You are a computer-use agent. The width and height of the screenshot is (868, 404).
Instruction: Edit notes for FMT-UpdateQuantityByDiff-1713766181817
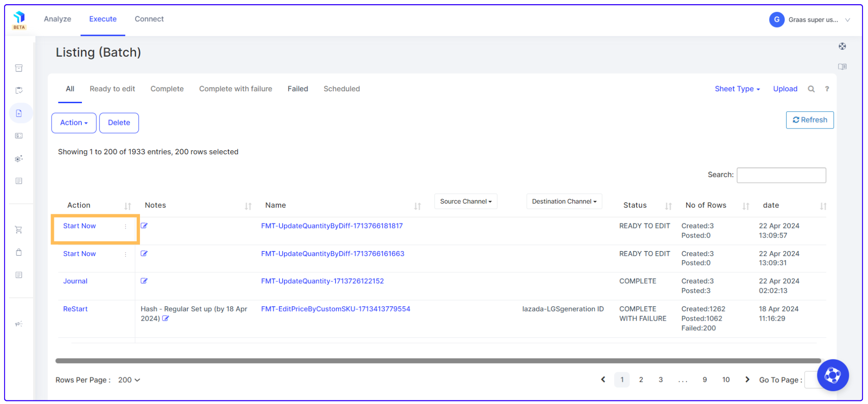coord(144,226)
